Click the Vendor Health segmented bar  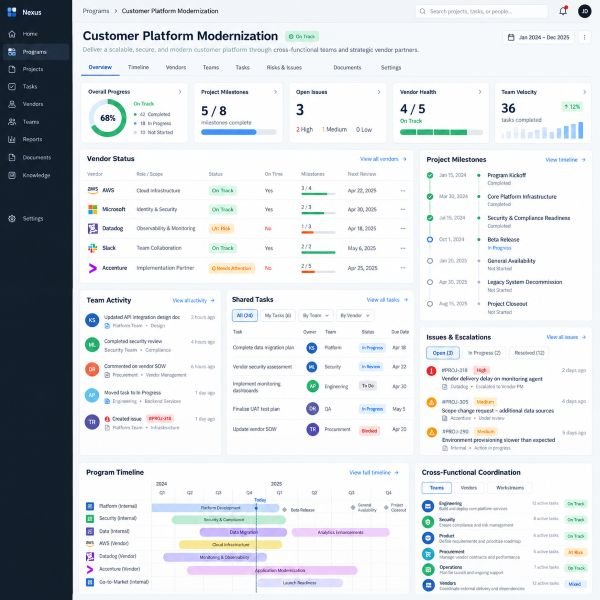point(441,132)
